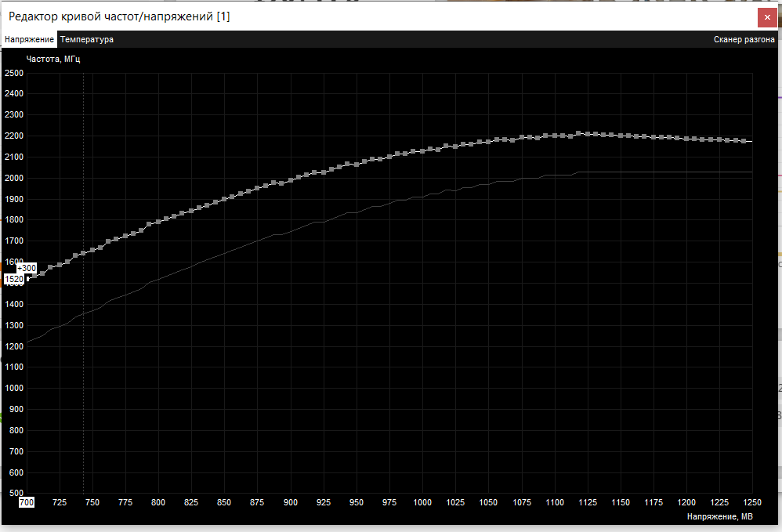Click the +300 offset value label
Viewport: 782px width, 532px height.
point(27,268)
